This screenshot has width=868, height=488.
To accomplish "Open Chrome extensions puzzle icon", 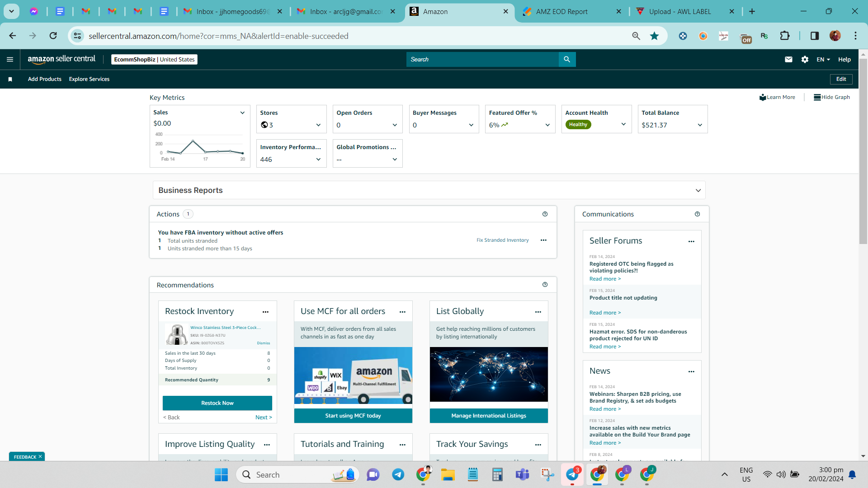I will [785, 36].
